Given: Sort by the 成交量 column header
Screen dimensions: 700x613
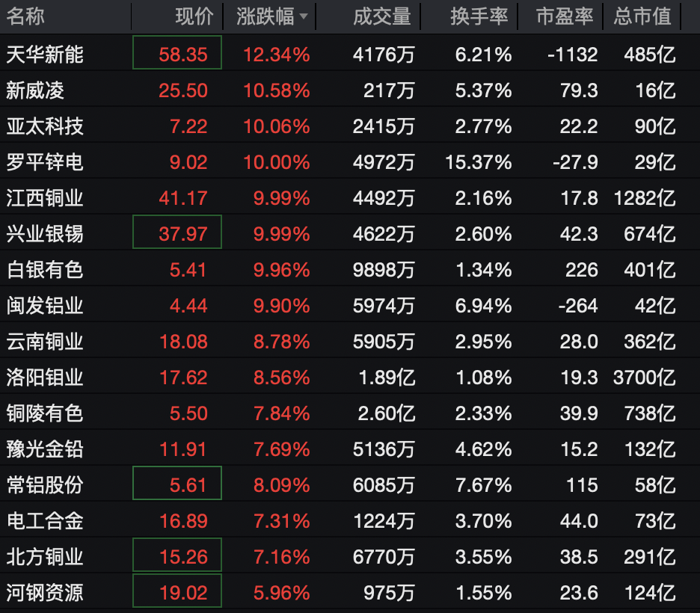Looking at the screenshot, I should click(382, 16).
